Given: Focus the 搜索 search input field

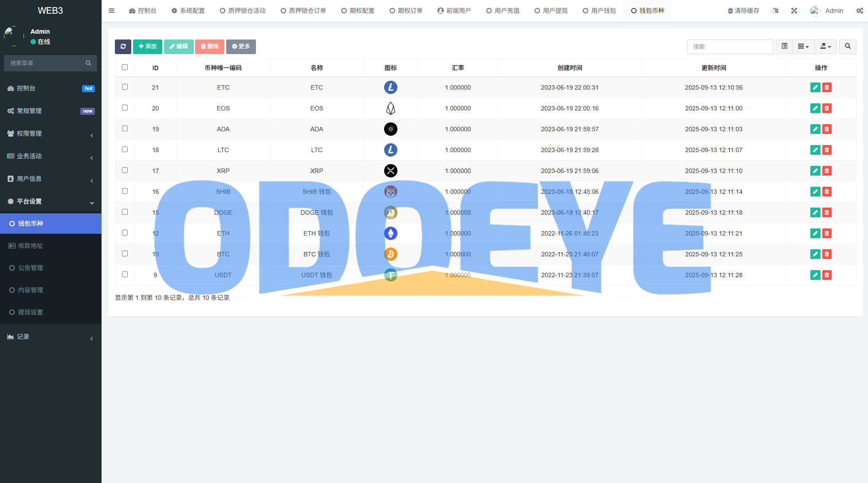Looking at the screenshot, I should click(730, 47).
